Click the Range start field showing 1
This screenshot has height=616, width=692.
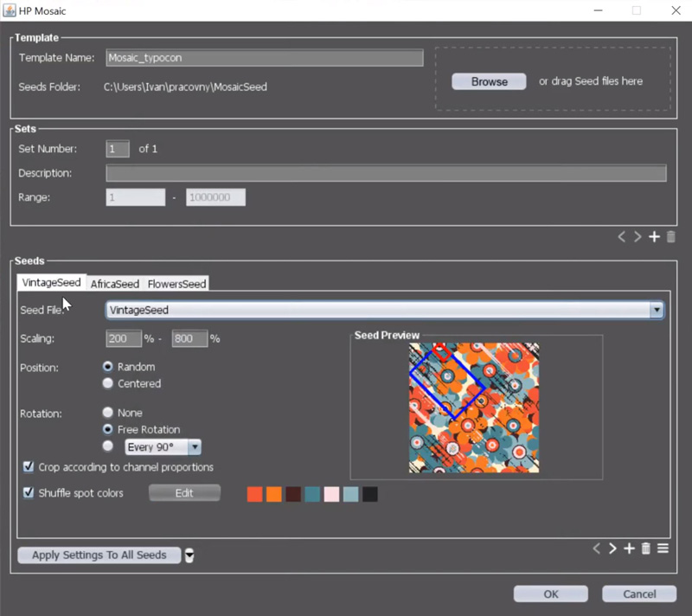(x=136, y=197)
